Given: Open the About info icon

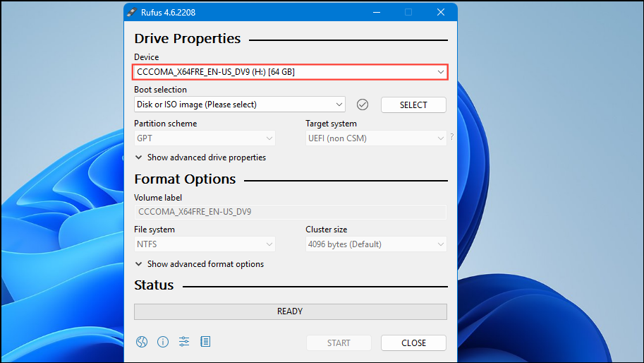Looking at the screenshot, I should 163,342.
